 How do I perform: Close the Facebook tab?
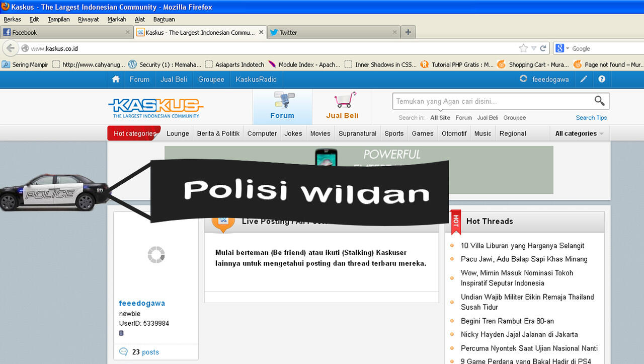pos(127,32)
